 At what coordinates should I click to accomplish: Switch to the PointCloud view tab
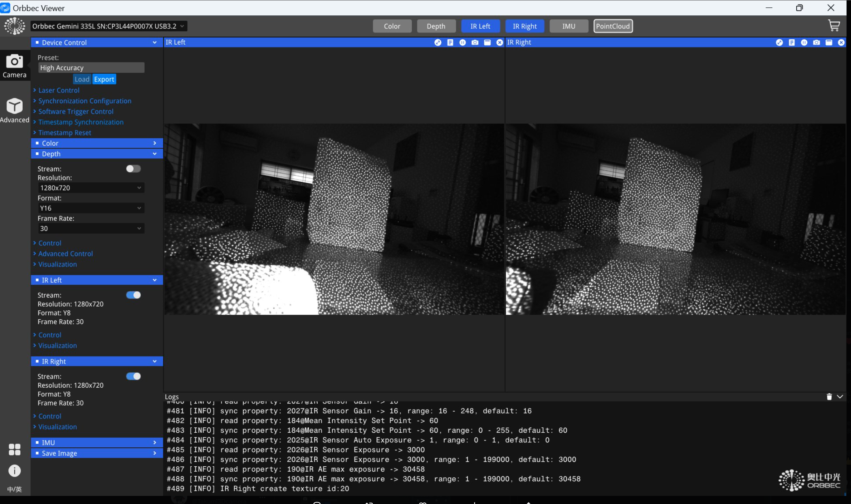[613, 26]
